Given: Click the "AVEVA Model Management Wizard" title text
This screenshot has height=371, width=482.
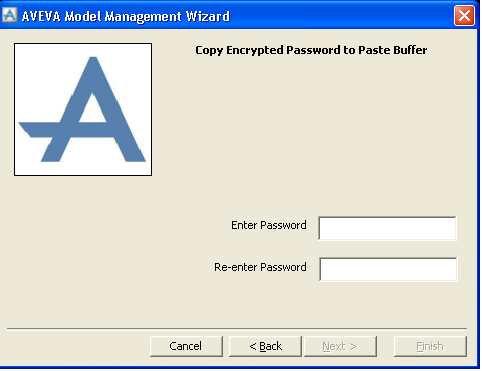Looking at the screenshot, I should coord(126,16).
